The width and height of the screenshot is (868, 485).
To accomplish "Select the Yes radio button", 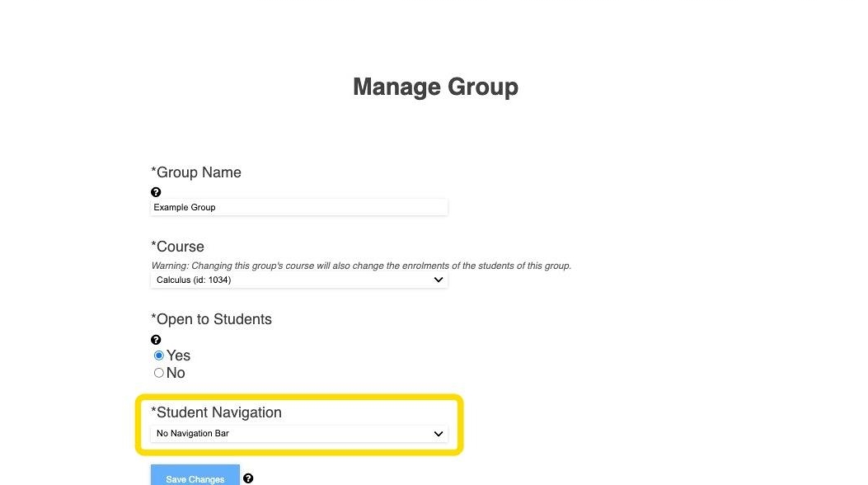I will click(159, 356).
